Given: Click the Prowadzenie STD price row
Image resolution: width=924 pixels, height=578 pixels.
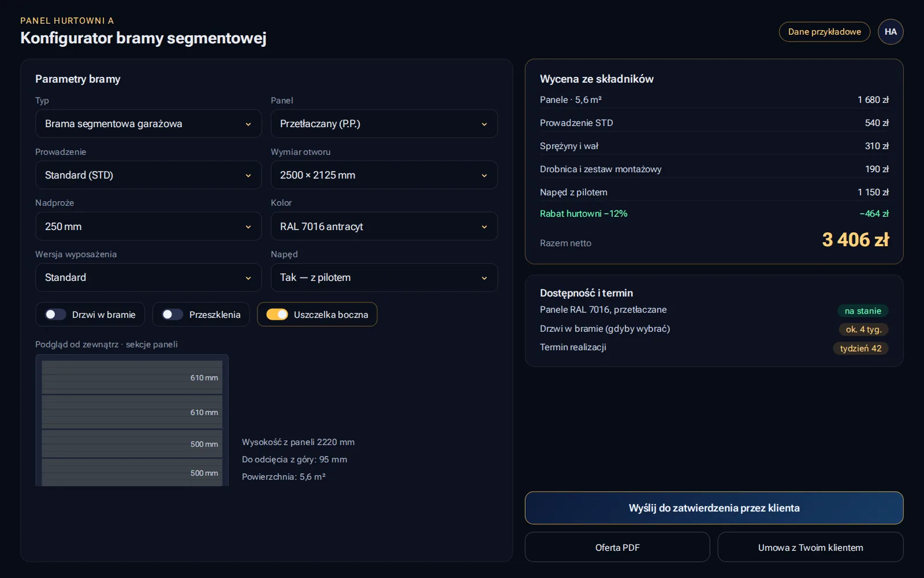Looking at the screenshot, I should [x=714, y=123].
